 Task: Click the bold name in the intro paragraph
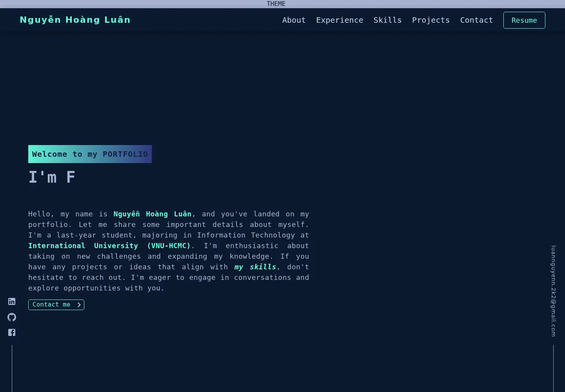(x=153, y=214)
